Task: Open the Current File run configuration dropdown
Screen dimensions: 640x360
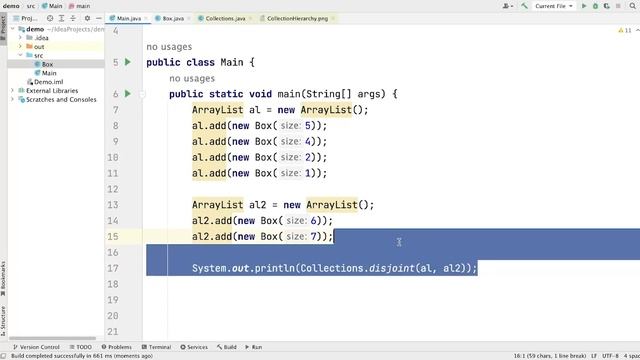Action: [554, 6]
